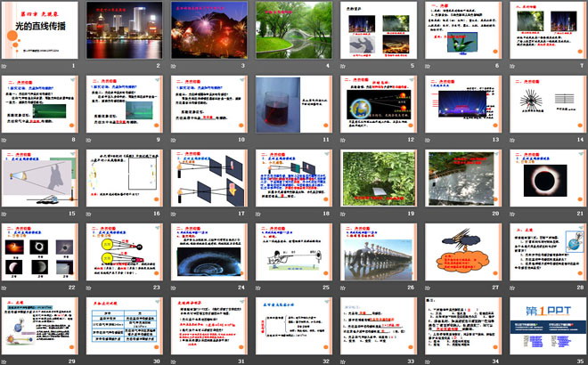The image size is (588, 365).
Task: Click the animation star under slide 14
Action: [x=512, y=140]
